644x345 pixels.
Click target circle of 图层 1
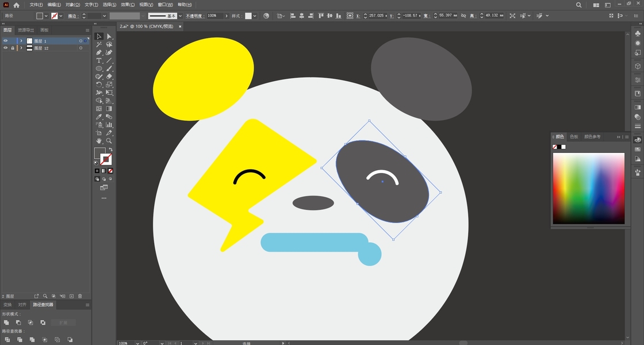(81, 41)
